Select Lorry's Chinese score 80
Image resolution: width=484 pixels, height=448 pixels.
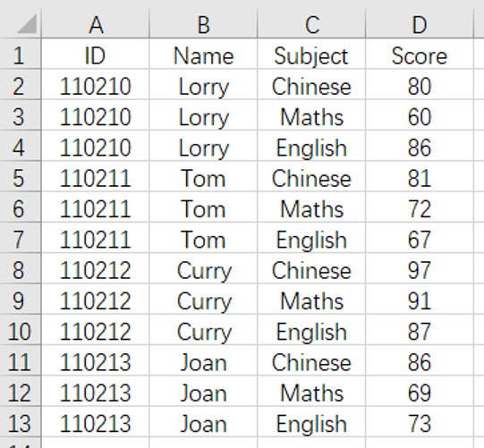pyautogui.click(x=420, y=85)
